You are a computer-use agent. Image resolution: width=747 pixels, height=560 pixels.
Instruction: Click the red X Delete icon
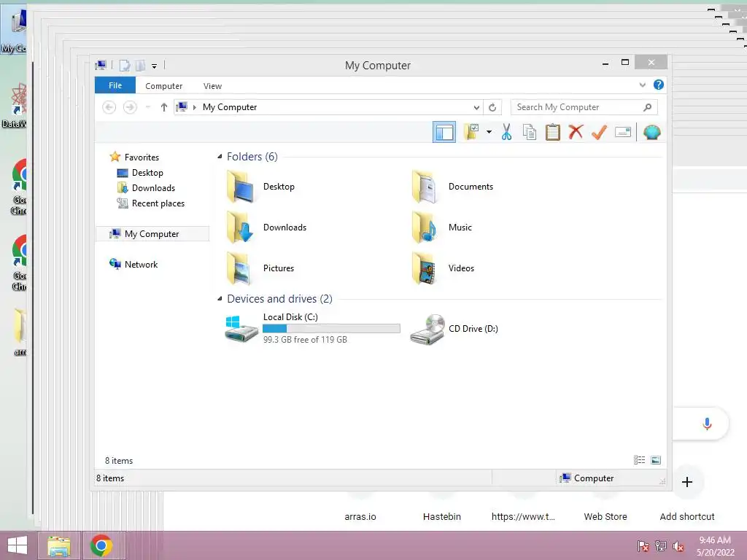coord(576,132)
